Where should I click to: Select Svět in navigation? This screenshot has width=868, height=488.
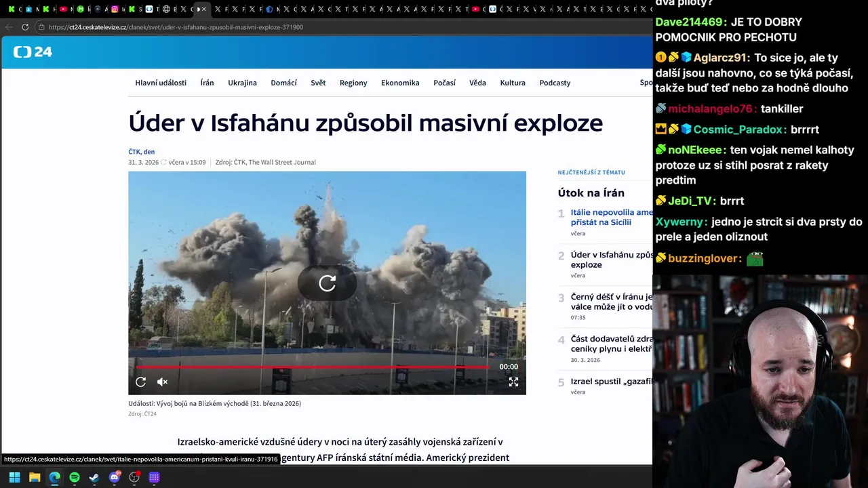click(318, 83)
